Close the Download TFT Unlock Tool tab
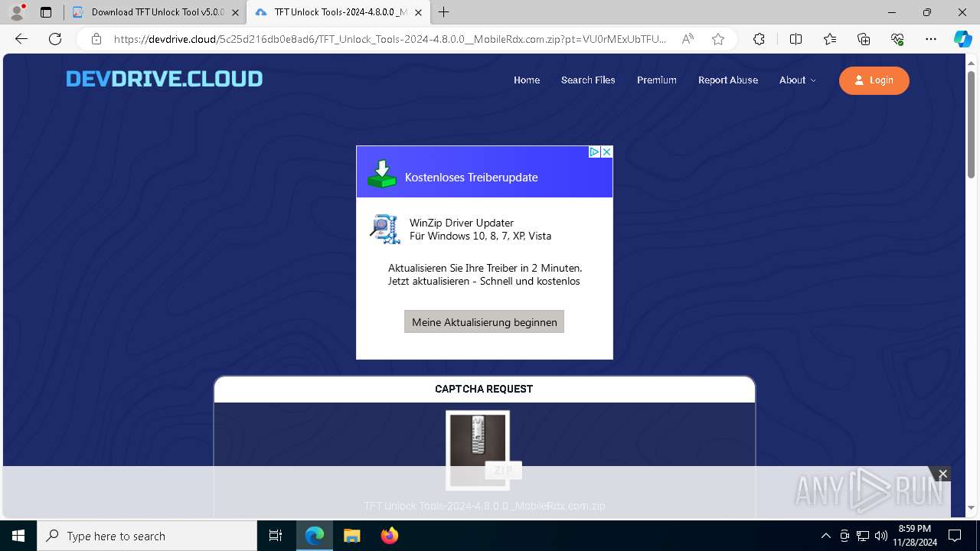The image size is (980, 551). pyautogui.click(x=235, y=12)
